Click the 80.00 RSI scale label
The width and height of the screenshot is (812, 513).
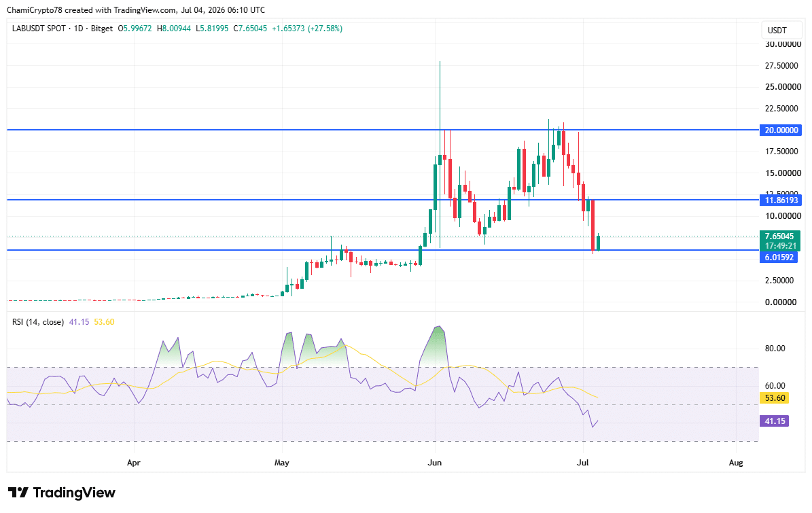775,349
